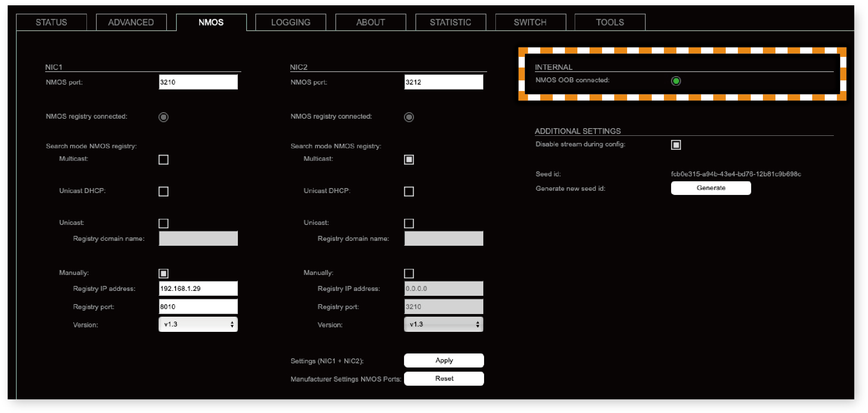Toggle Disable stream during config checkbox
Screen dimensions: 868x413
pos(676,145)
